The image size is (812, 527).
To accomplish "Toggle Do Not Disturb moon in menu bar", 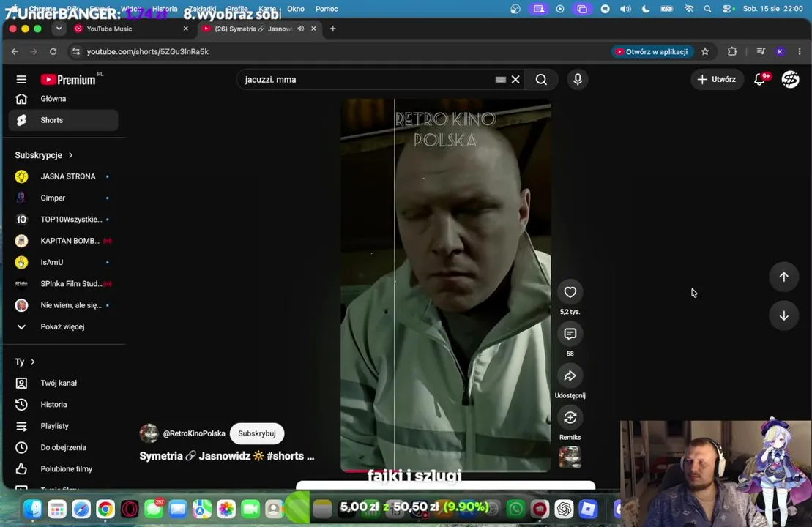I will [x=646, y=9].
